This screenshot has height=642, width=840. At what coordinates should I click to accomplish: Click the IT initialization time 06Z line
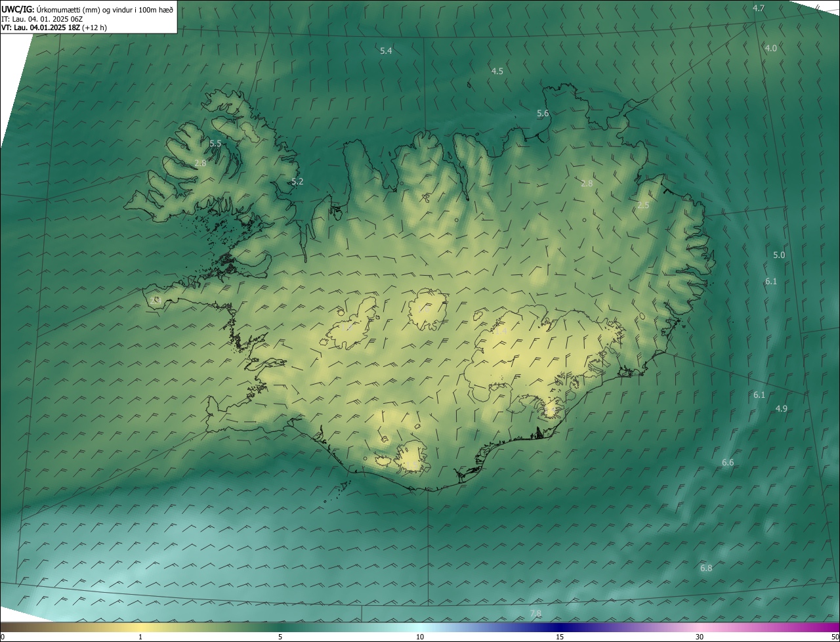pyautogui.click(x=41, y=18)
